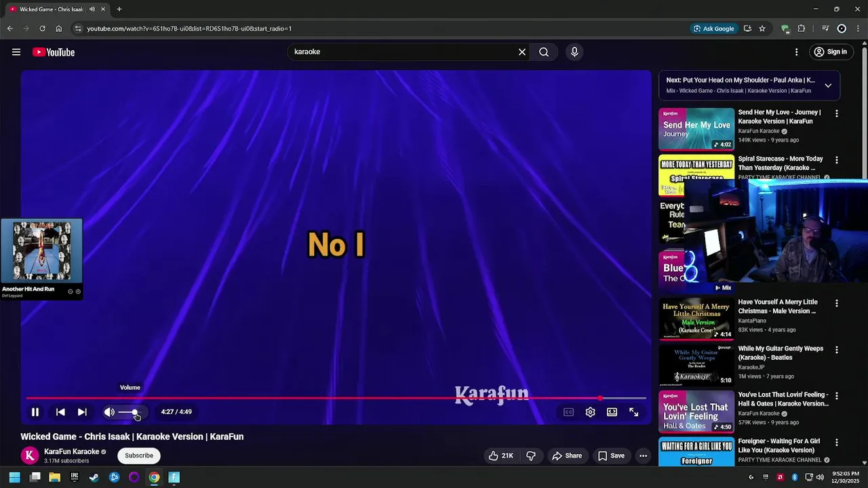The image size is (868, 488).
Task: Share this video
Action: (567, 455)
